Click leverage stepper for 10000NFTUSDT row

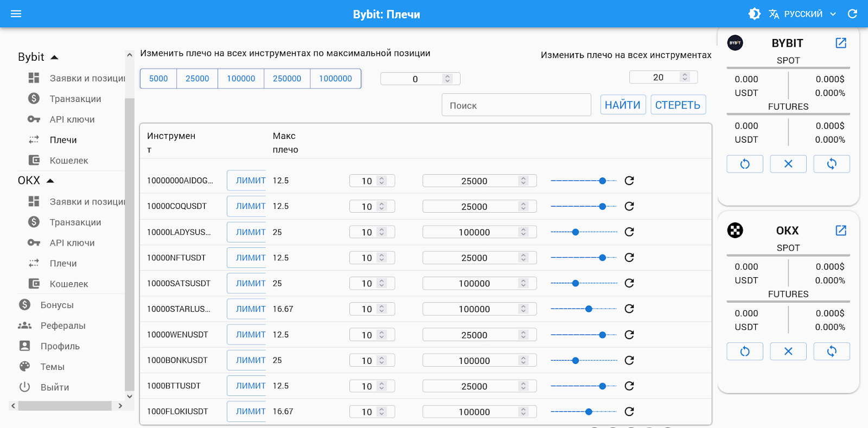[x=382, y=258]
